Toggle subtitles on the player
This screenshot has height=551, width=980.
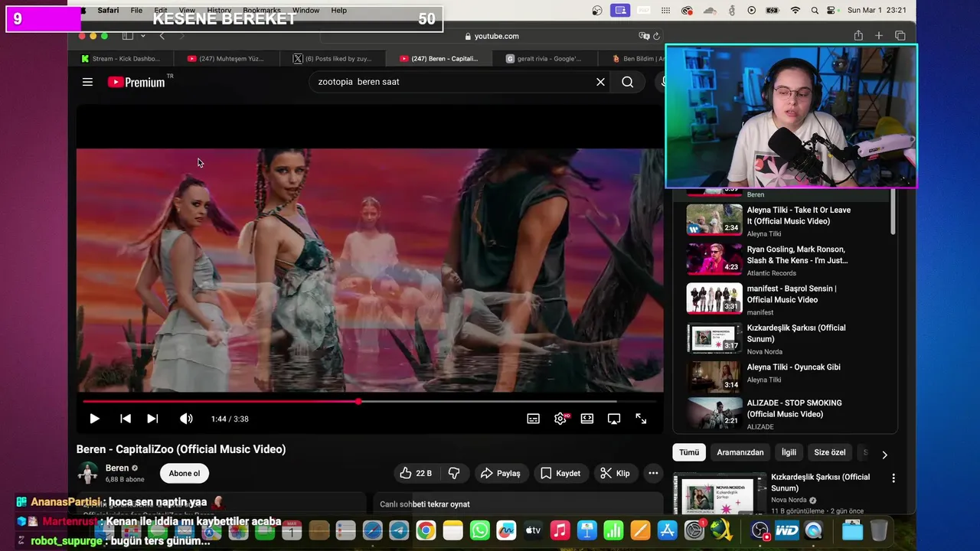(x=534, y=419)
